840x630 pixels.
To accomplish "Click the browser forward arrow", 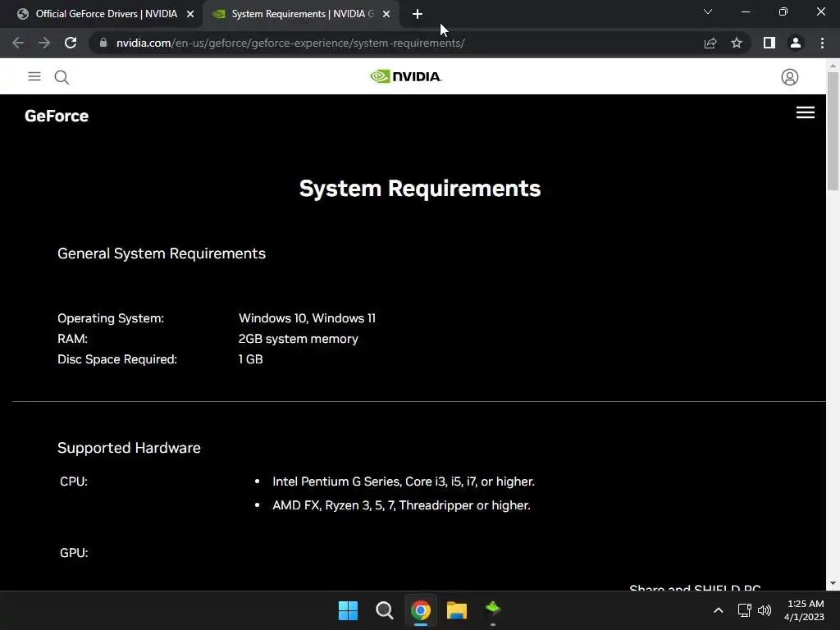I will click(44, 43).
